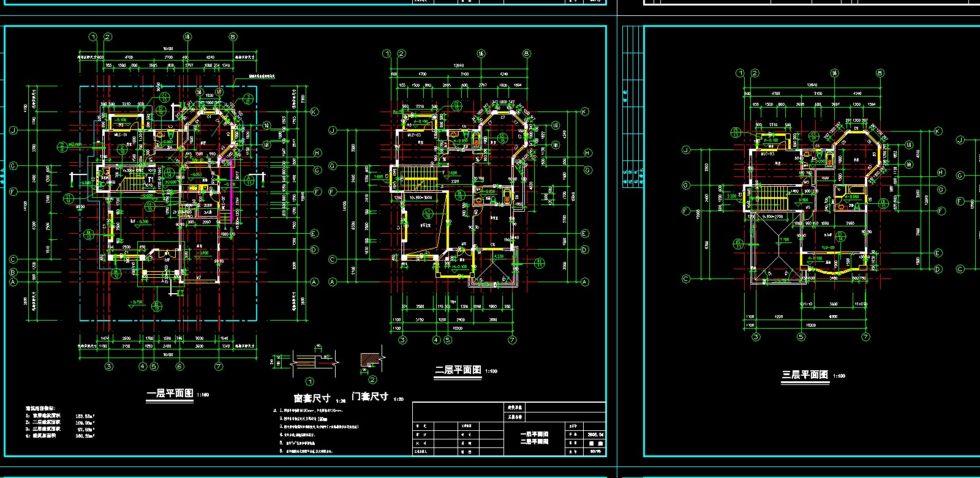Pick axis bubble K right of third floor plan
This screenshot has height=478, width=980.
pyautogui.click(x=938, y=132)
